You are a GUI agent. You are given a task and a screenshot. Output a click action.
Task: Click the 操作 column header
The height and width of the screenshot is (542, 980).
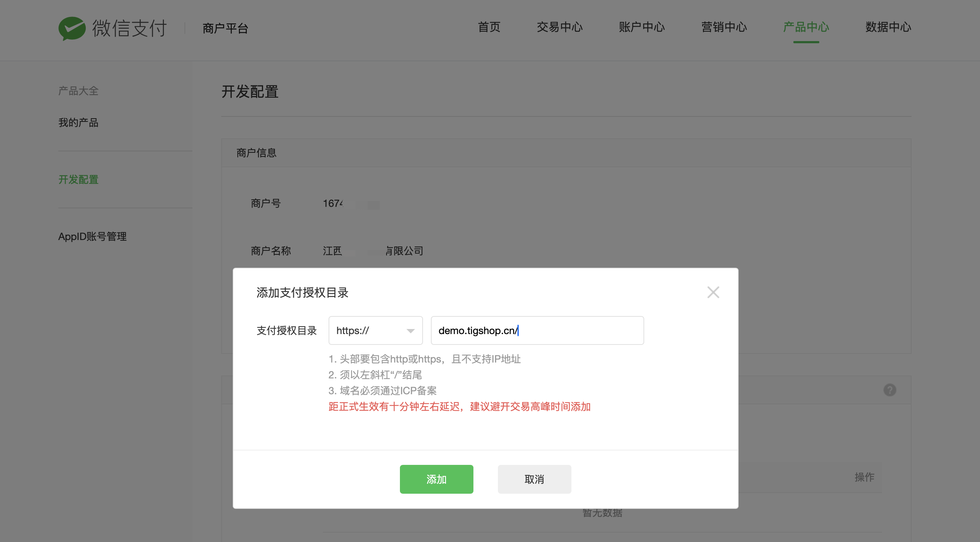click(x=864, y=477)
